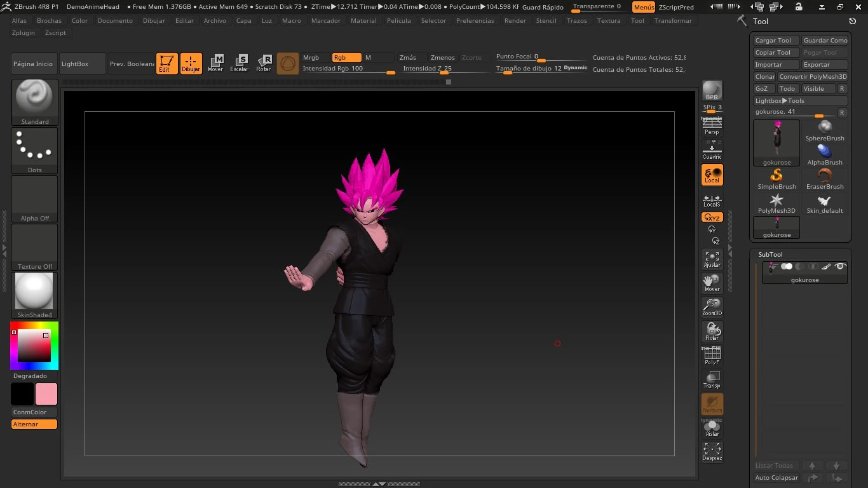Image resolution: width=868 pixels, height=488 pixels.
Task: Toggle Dynamic draw size
Action: (x=576, y=67)
